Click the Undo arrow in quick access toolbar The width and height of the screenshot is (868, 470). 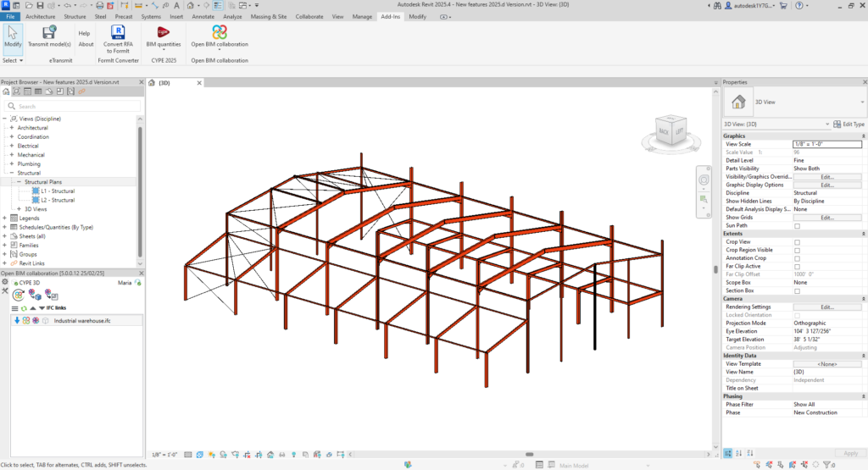(67, 5)
